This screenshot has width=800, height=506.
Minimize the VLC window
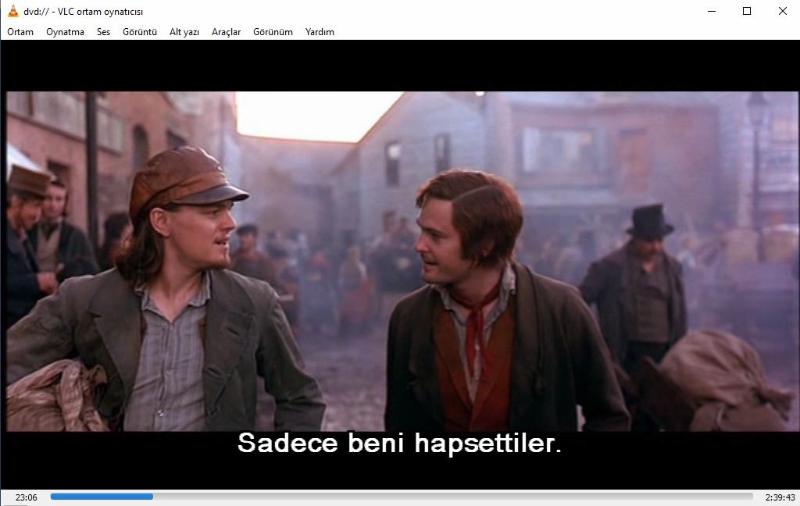click(x=711, y=11)
